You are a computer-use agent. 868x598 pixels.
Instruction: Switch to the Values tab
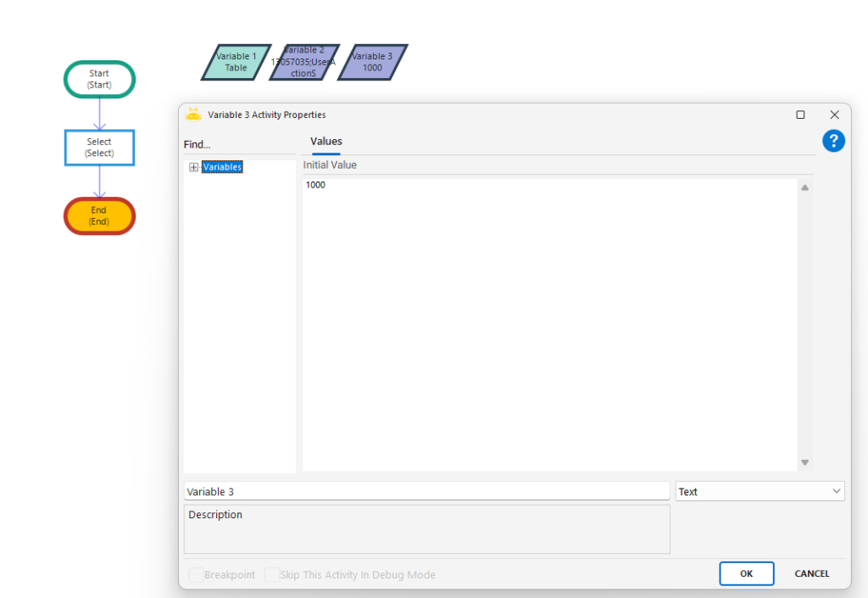326,142
